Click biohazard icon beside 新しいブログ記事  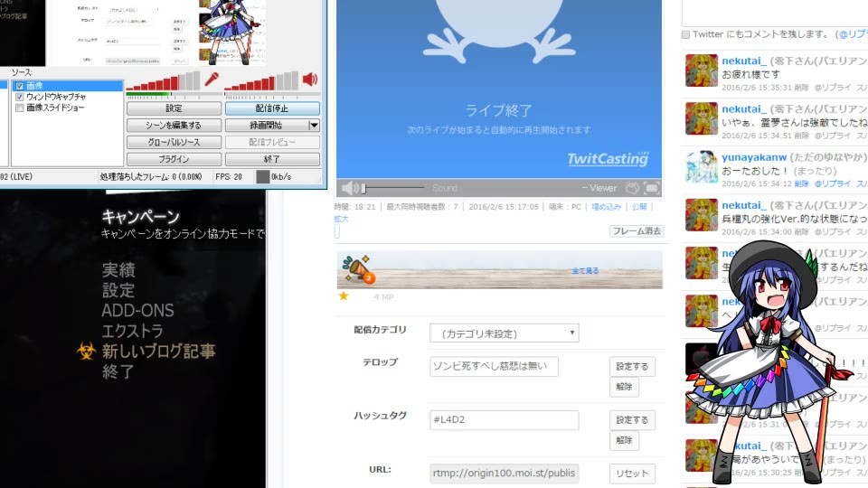[87, 351]
